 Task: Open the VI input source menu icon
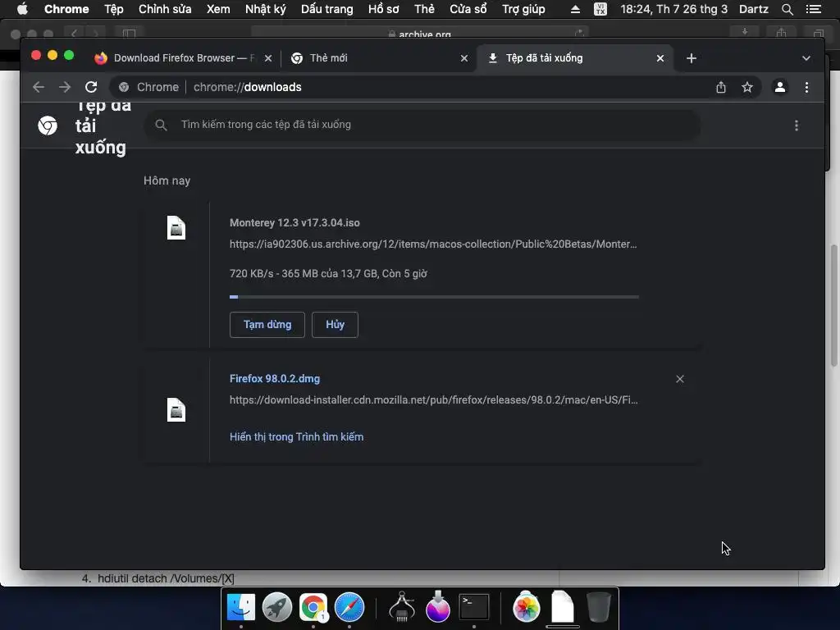click(600, 9)
